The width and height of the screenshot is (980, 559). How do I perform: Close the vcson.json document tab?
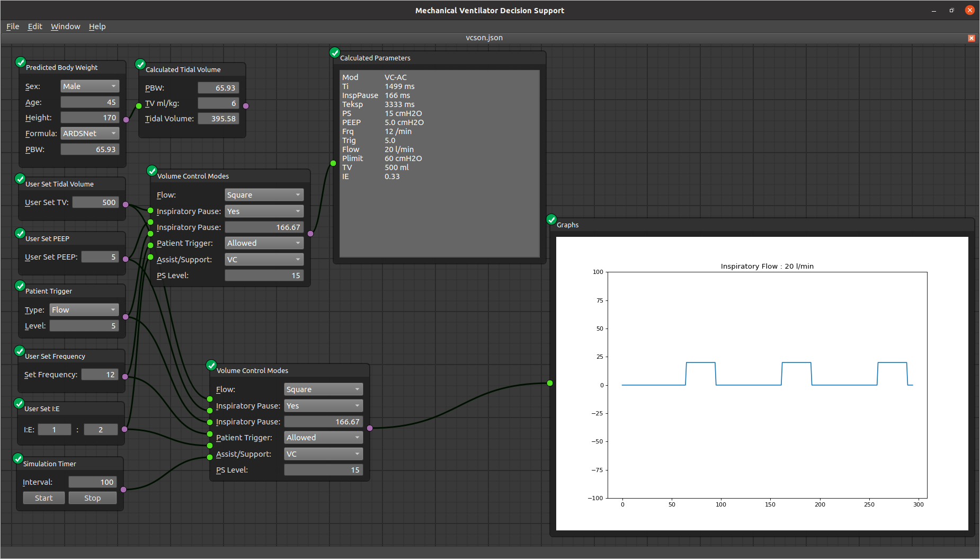click(x=972, y=38)
